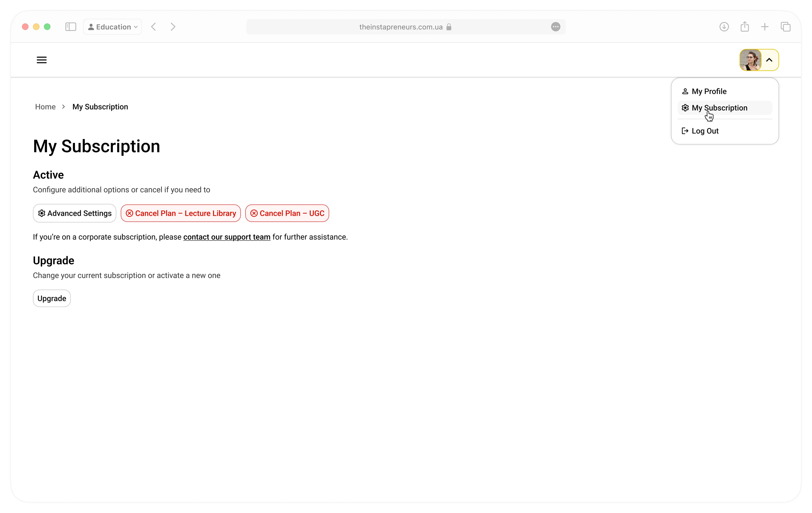Open Safari downloads list

click(x=724, y=27)
